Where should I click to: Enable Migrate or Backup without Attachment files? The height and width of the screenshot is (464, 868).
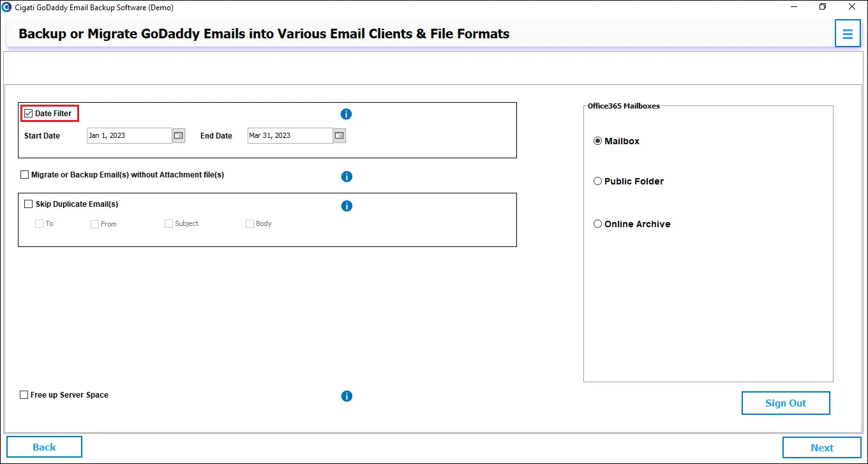pos(25,175)
